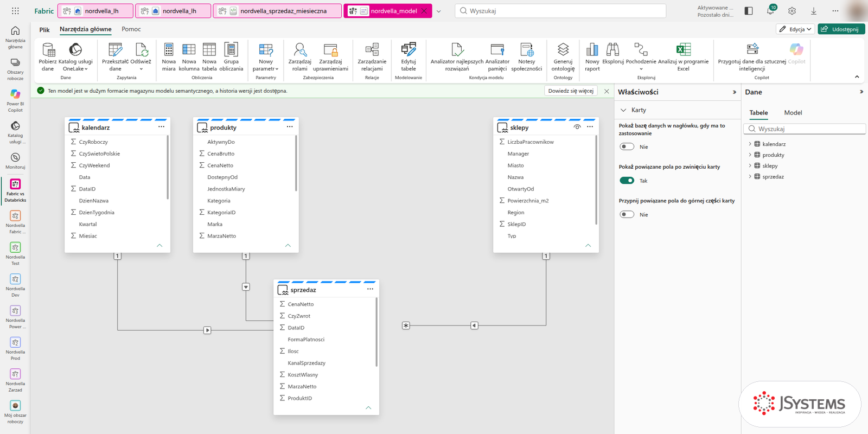Collapse the Karty section
This screenshot has width=868, height=434.
[623, 110]
